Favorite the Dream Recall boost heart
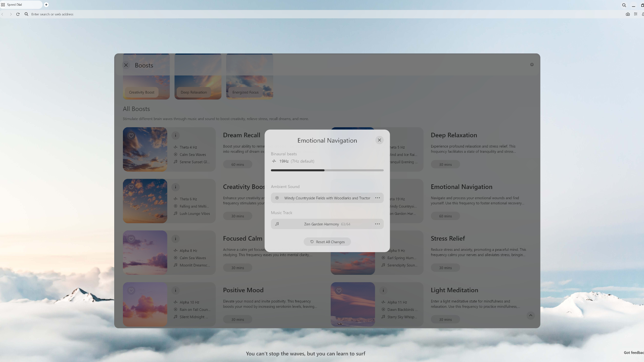Image resolution: width=644 pixels, height=362 pixels. point(131,136)
